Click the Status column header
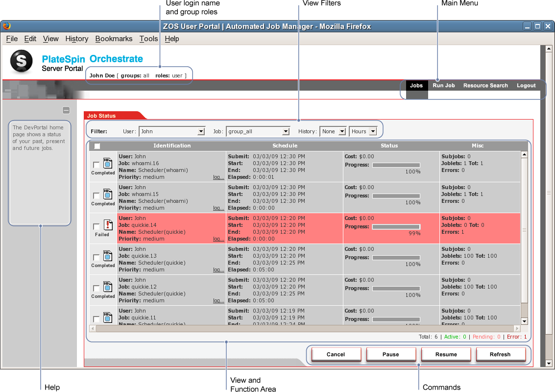555x392 pixels. (x=389, y=146)
